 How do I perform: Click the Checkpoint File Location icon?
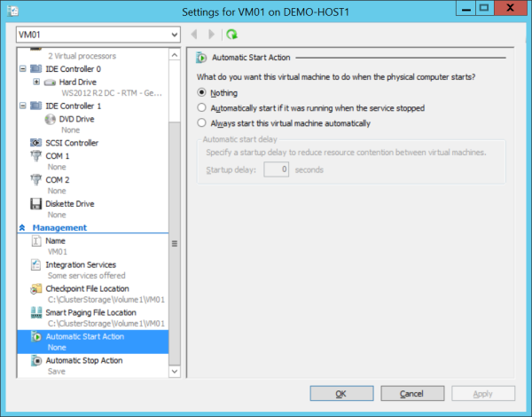(36, 288)
